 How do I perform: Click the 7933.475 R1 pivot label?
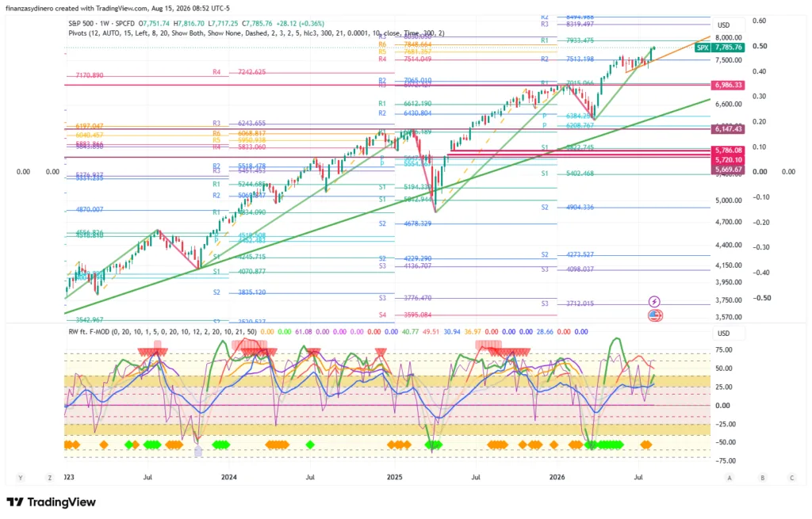(x=580, y=40)
